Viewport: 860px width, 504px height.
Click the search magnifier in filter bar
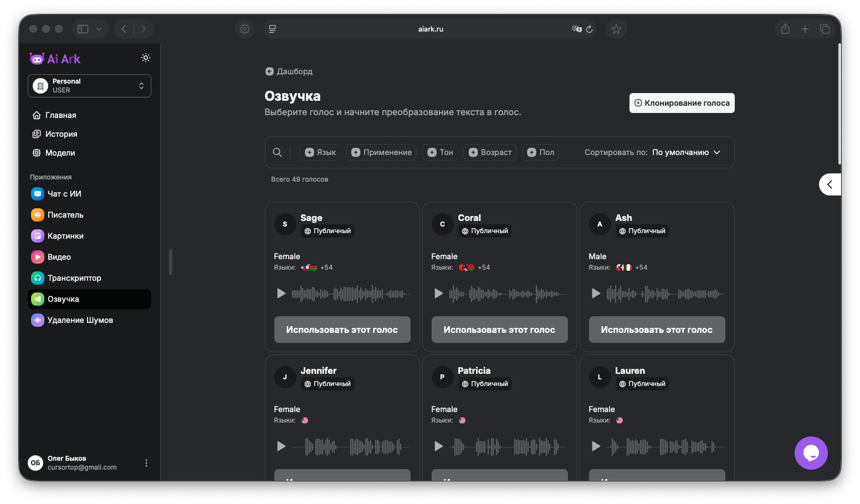click(x=278, y=152)
